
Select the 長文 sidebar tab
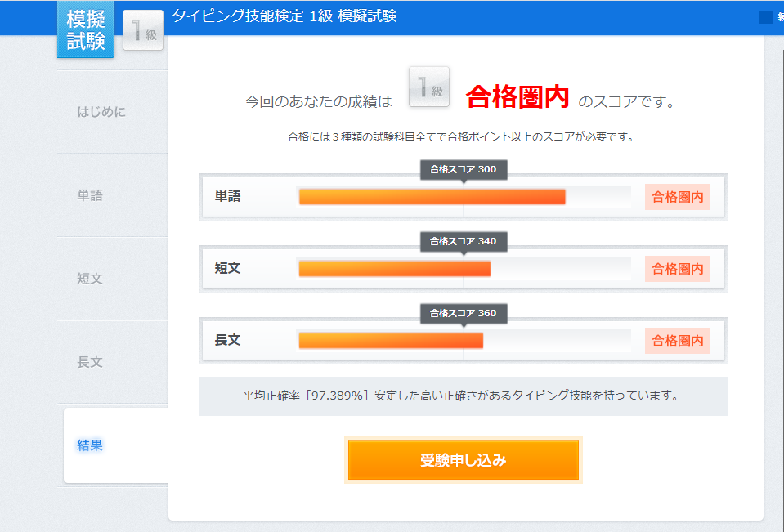click(90, 362)
